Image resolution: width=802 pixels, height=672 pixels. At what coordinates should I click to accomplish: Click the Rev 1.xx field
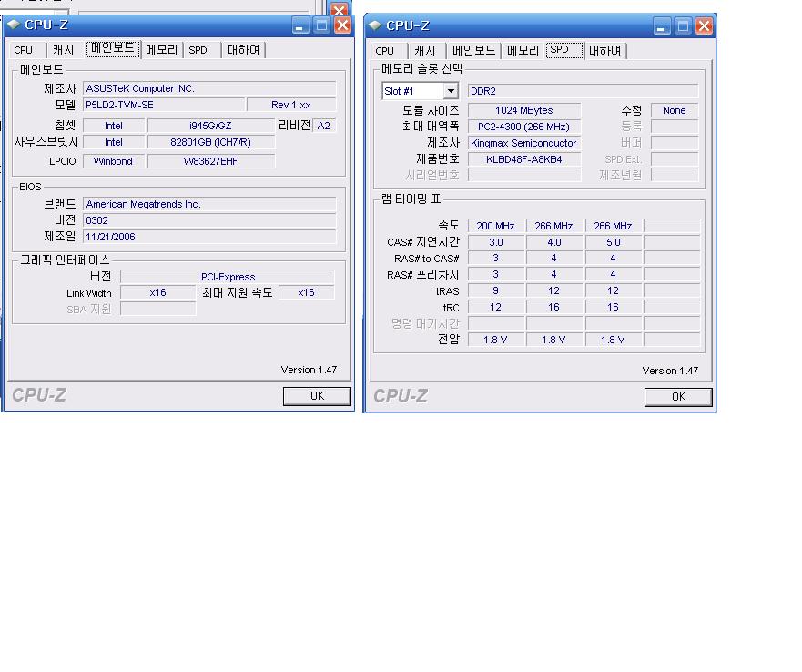coord(291,105)
